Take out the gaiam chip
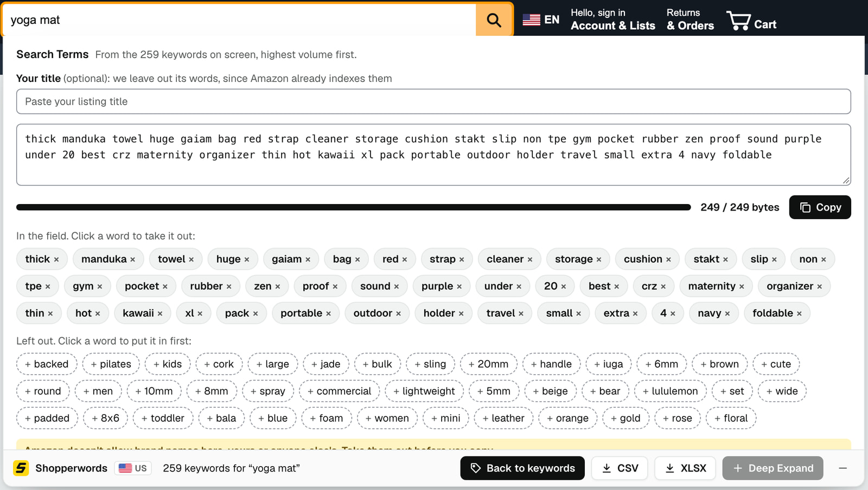 point(291,259)
